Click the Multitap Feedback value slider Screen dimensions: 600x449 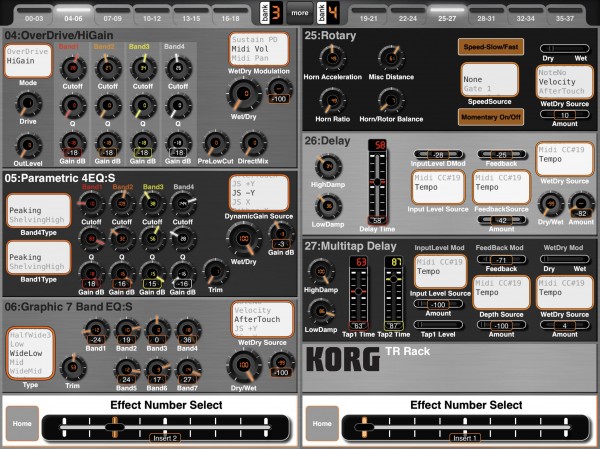[501, 260]
